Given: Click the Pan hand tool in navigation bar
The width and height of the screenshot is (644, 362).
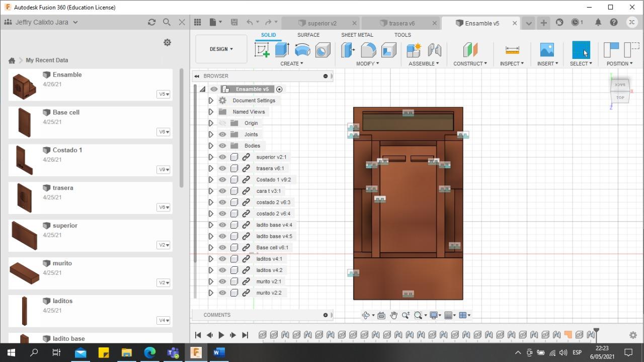Looking at the screenshot, I should [393, 315].
